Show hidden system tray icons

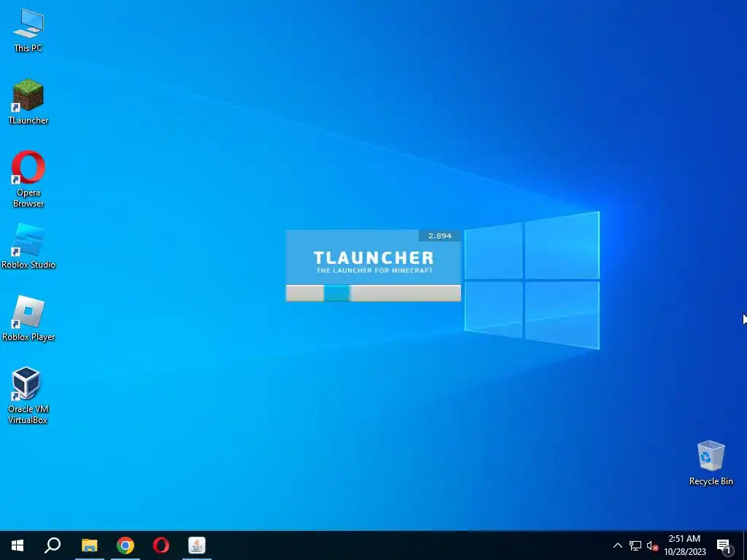click(x=617, y=545)
